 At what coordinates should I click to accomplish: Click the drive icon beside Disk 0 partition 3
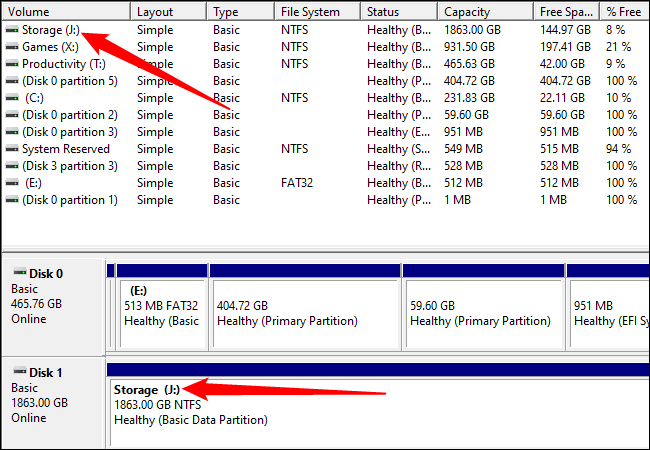[x=12, y=132]
